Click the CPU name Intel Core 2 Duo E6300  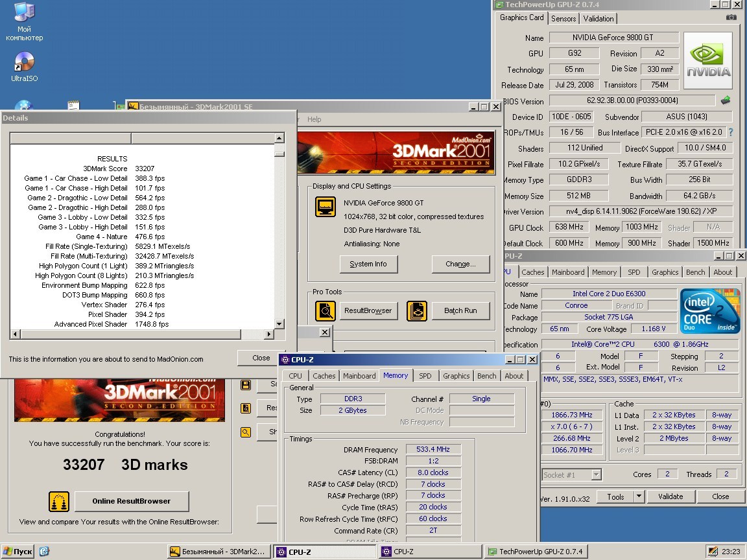pos(609,294)
